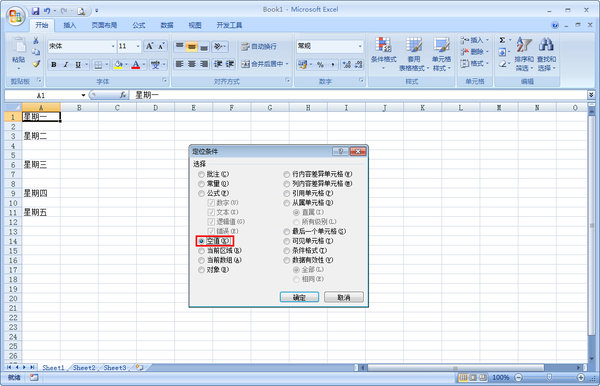Image resolution: width=600 pixels, height=386 pixels.
Task: Open Font group dialog launcher
Action: [165, 80]
